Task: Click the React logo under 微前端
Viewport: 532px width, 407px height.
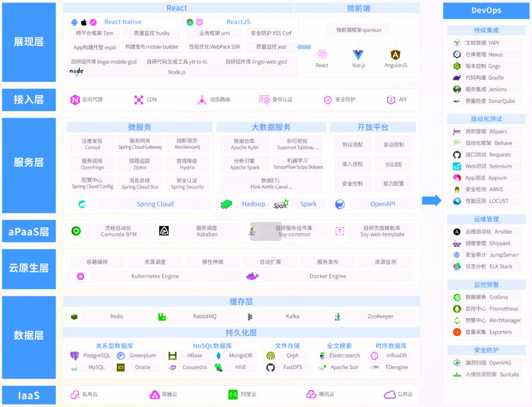Action: 322,54
